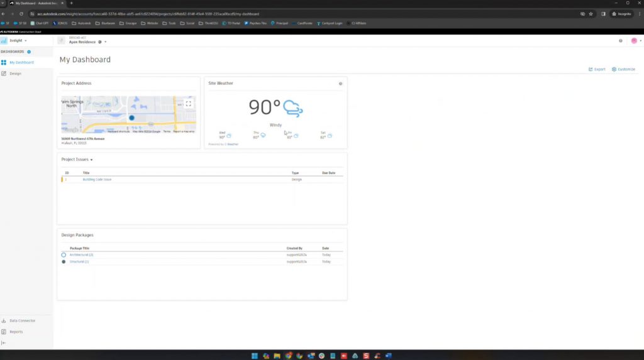This screenshot has width=644, height=360.
Task: Select the Structural package status circle
Action: (x=64, y=261)
